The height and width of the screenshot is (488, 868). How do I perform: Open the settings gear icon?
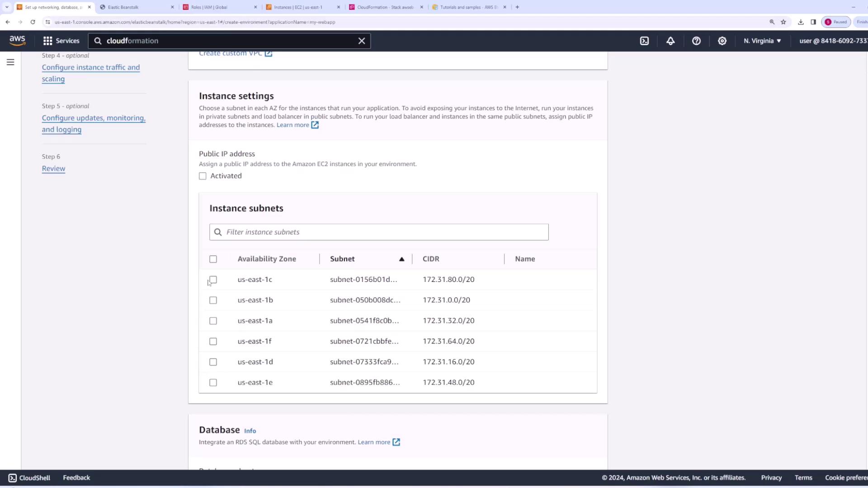tap(722, 41)
